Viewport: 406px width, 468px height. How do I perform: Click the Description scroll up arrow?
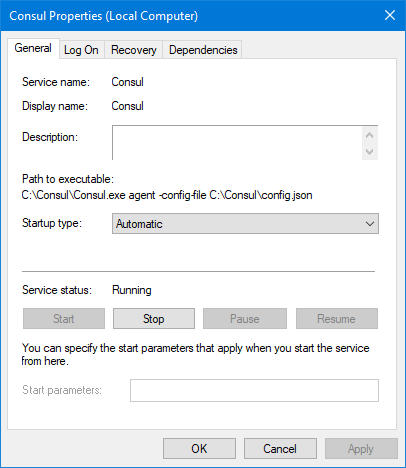point(369,135)
